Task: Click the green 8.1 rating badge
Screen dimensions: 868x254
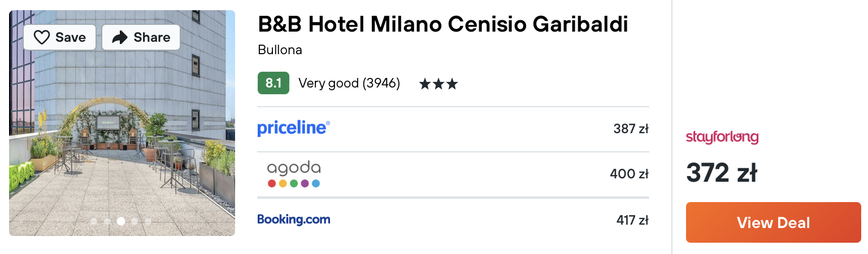Action: coord(274,83)
